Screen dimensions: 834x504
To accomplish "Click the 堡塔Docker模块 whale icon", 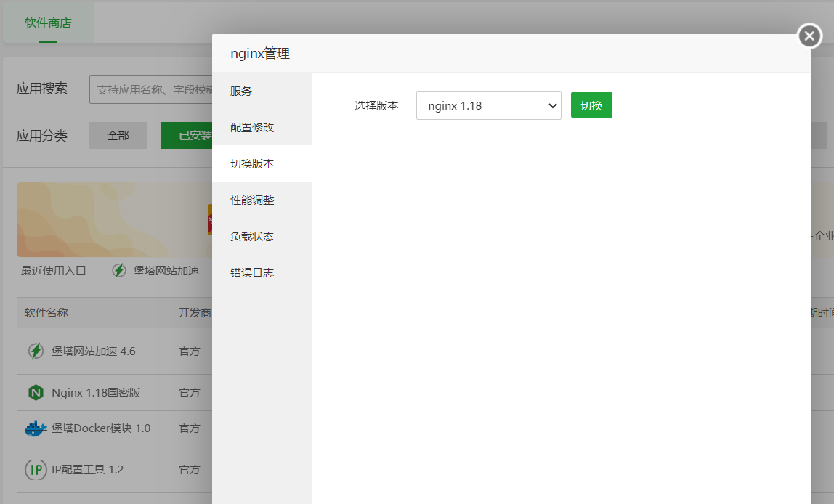I will (x=36, y=428).
